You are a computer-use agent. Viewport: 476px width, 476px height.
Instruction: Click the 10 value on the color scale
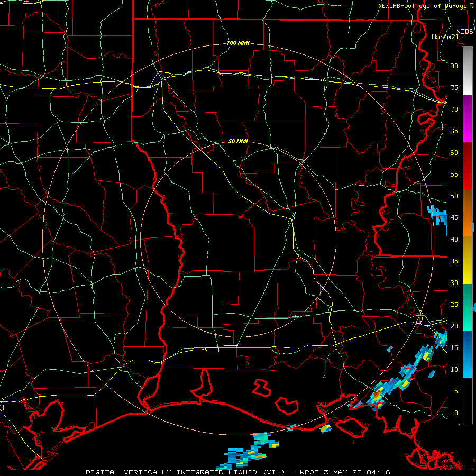click(454, 370)
